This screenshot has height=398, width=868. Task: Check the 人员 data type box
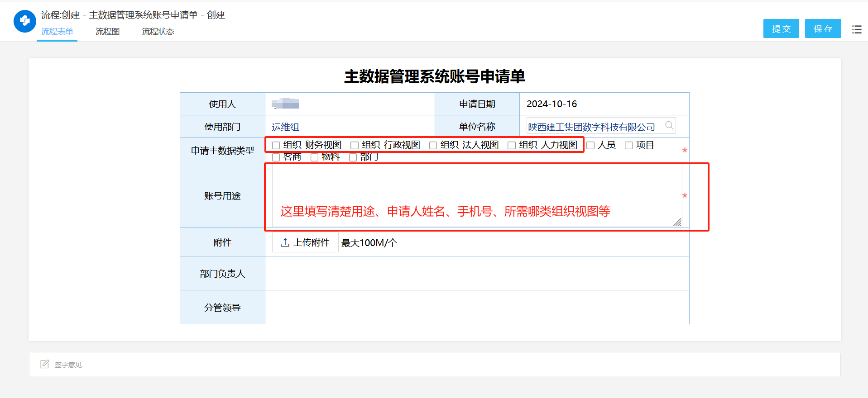(590, 145)
